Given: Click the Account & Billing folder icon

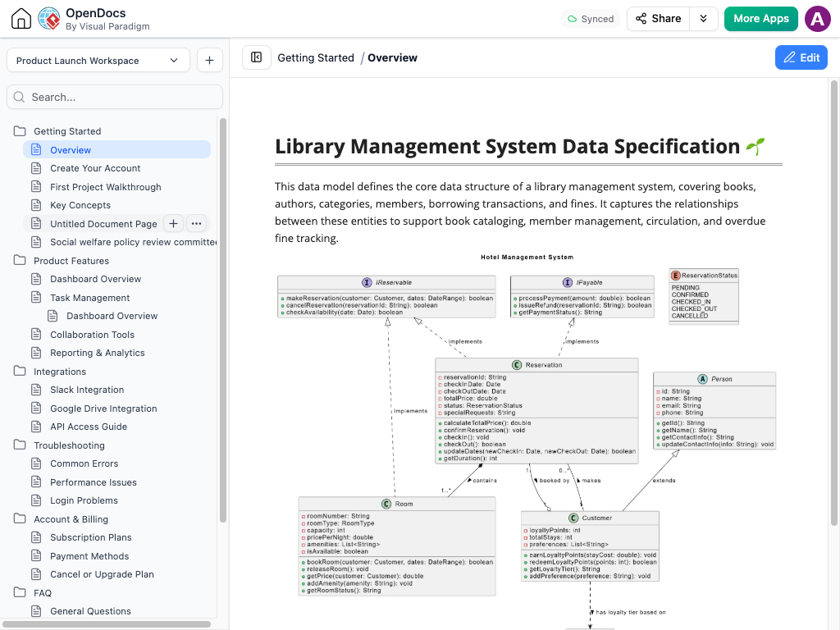Looking at the screenshot, I should [20, 519].
